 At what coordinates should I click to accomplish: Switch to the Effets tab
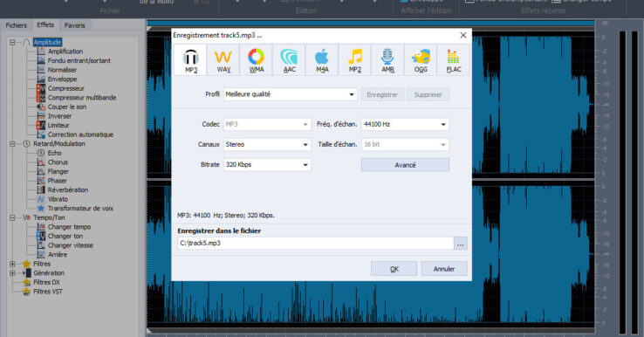(45, 24)
